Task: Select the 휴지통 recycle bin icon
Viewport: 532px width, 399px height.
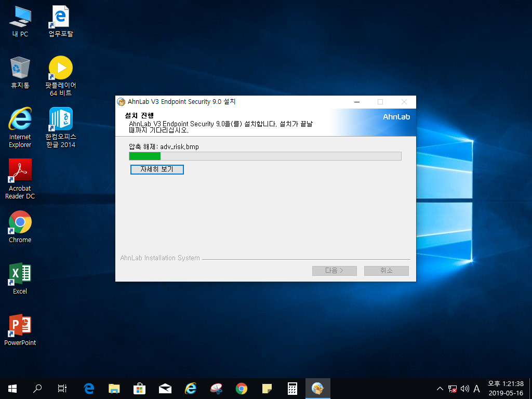Action: pos(20,73)
